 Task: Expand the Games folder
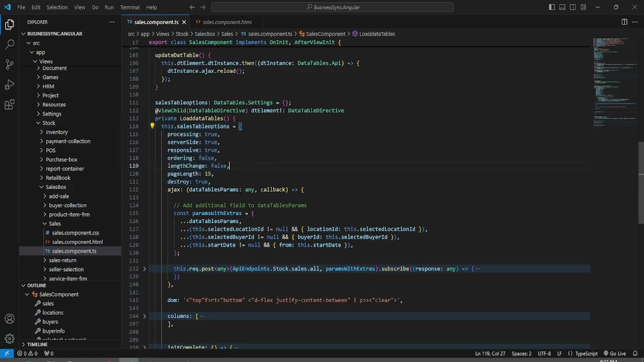50,77
